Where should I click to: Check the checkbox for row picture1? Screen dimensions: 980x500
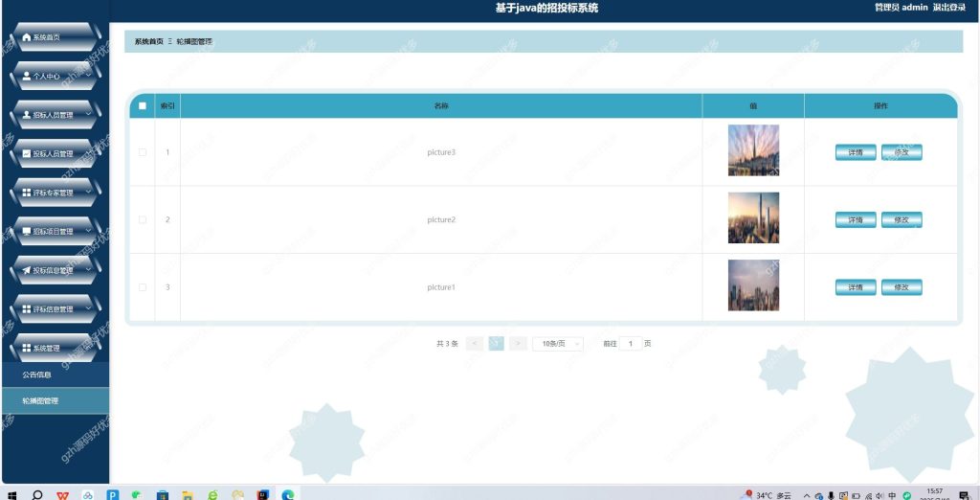[x=143, y=287]
